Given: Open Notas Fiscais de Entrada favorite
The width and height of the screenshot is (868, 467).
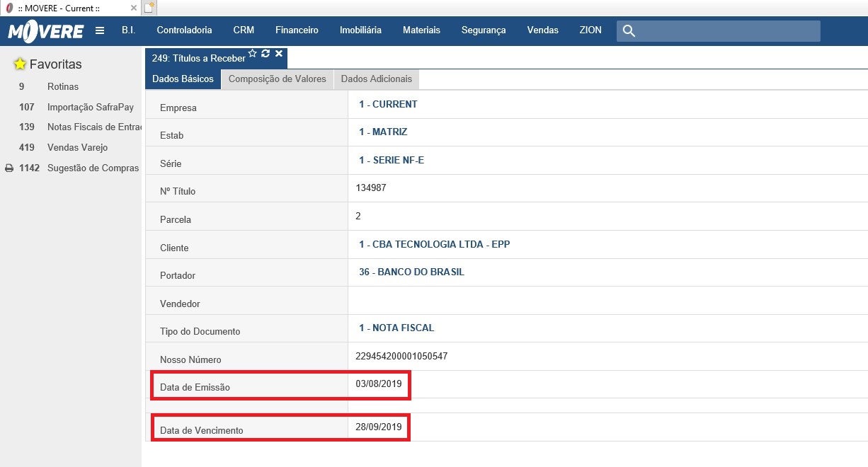Looking at the screenshot, I should point(94,127).
